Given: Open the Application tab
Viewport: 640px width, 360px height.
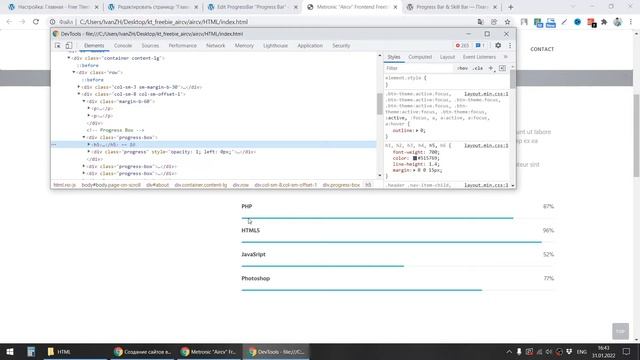Looking at the screenshot, I should point(310,46).
